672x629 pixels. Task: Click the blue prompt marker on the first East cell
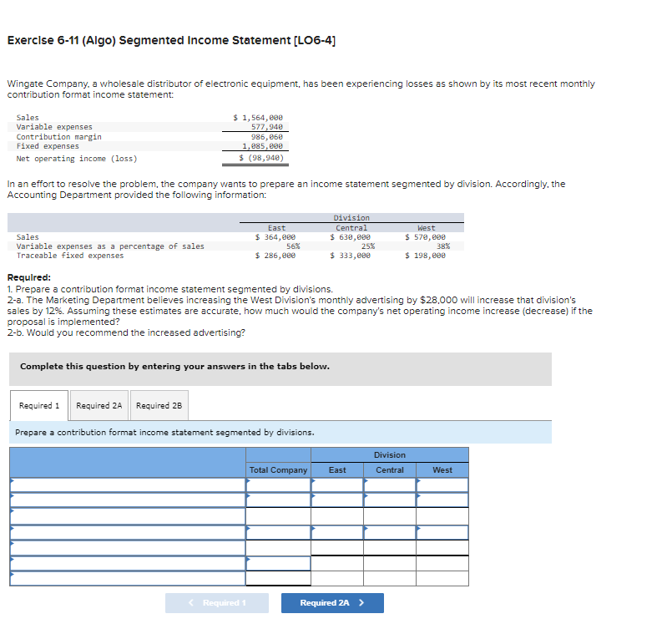click(314, 483)
